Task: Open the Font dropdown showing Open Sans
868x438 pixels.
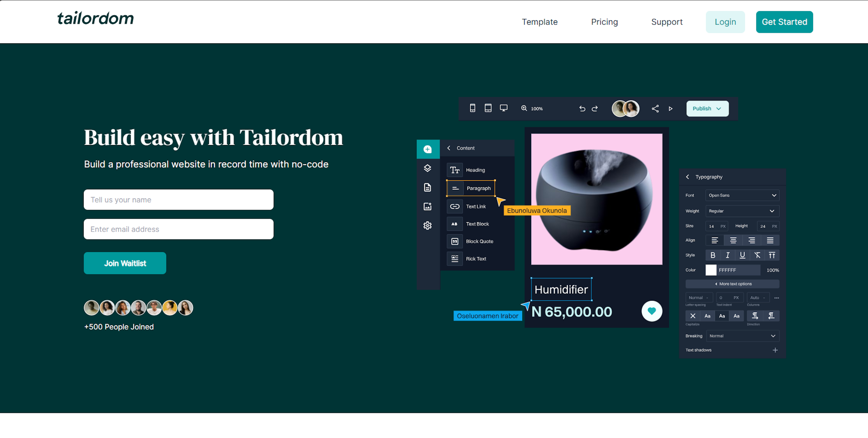Action: coord(742,195)
